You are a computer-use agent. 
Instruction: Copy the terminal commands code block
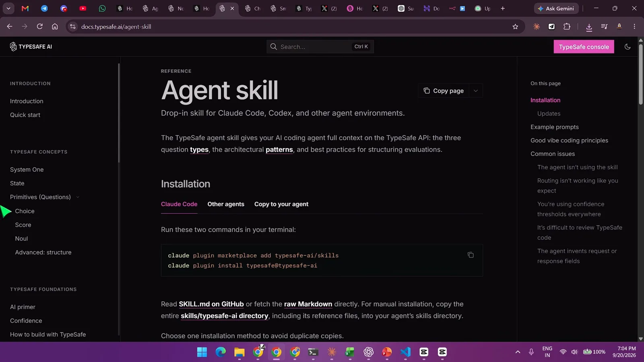coord(471,255)
